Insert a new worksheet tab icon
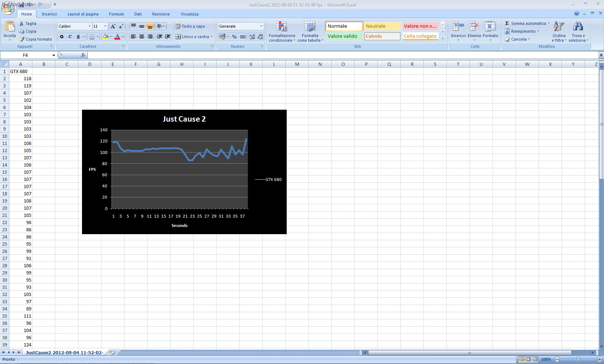Screen dimensions: 604x364 click(x=112, y=352)
